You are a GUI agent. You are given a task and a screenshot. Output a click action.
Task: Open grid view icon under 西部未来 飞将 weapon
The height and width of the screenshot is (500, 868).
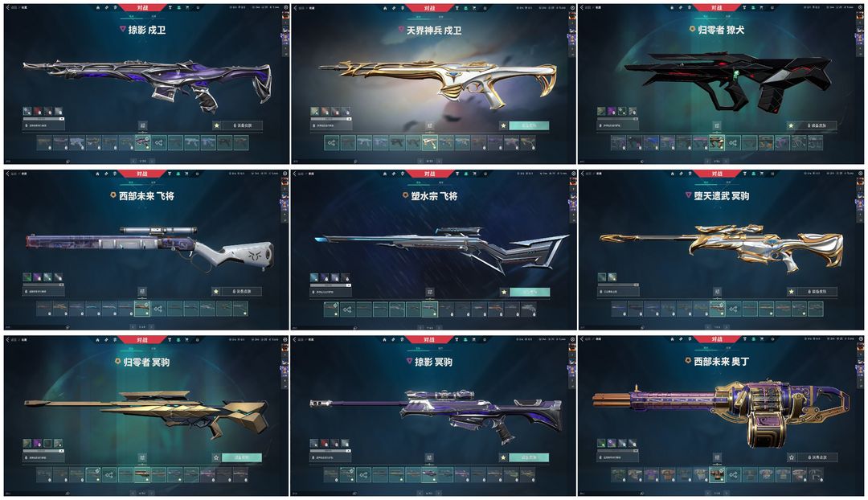click(142, 291)
